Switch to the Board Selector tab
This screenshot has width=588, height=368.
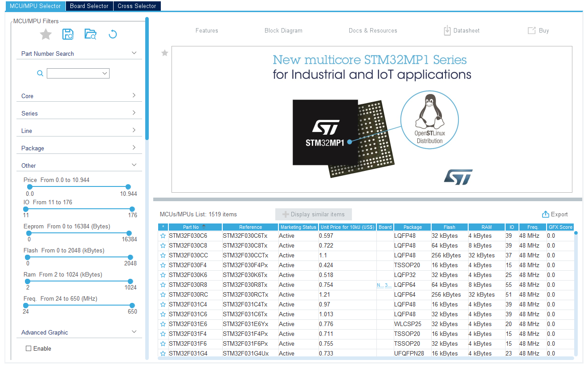tap(89, 6)
